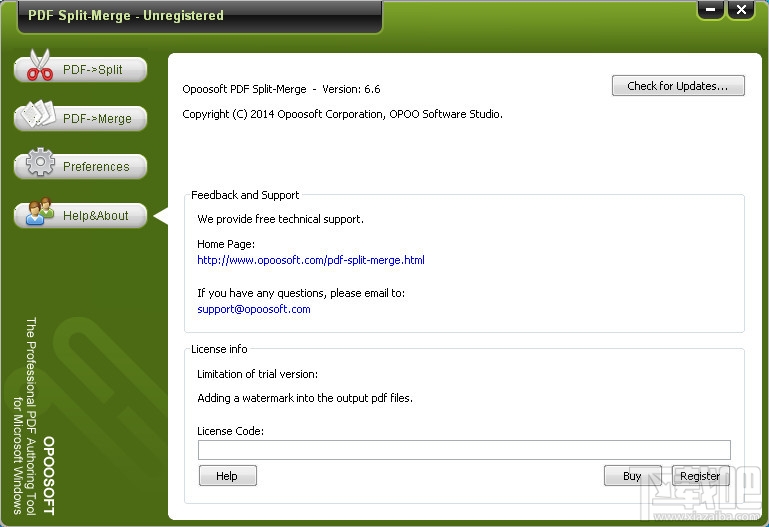Image resolution: width=769 pixels, height=527 pixels.
Task: Click Check for Updates button
Action: pyautogui.click(x=678, y=86)
